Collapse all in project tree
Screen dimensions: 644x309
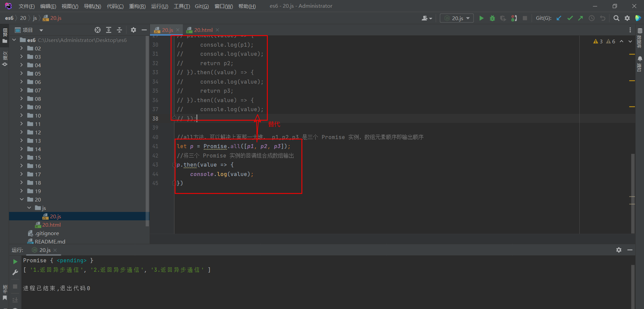pyautogui.click(x=119, y=30)
